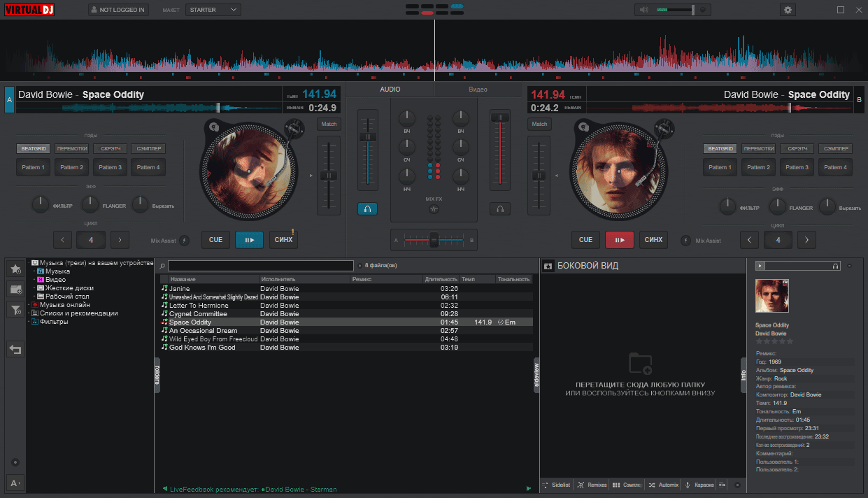Click the Mix Assist icon on deck A
The width and height of the screenshot is (868, 498).
tap(184, 241)
